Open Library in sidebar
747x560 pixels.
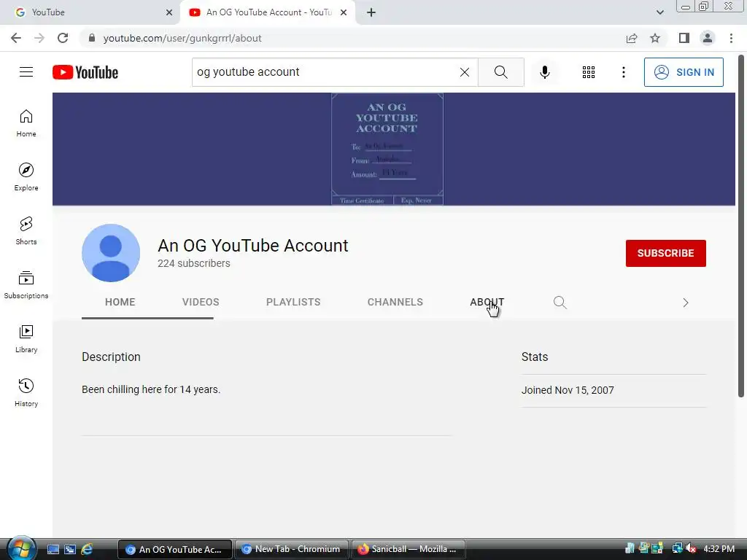pos(26,338)
